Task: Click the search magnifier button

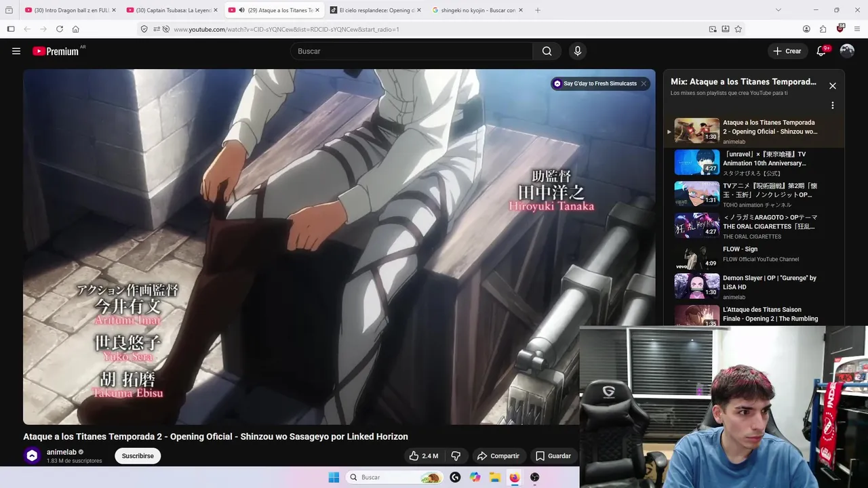Action: (547, 51)
